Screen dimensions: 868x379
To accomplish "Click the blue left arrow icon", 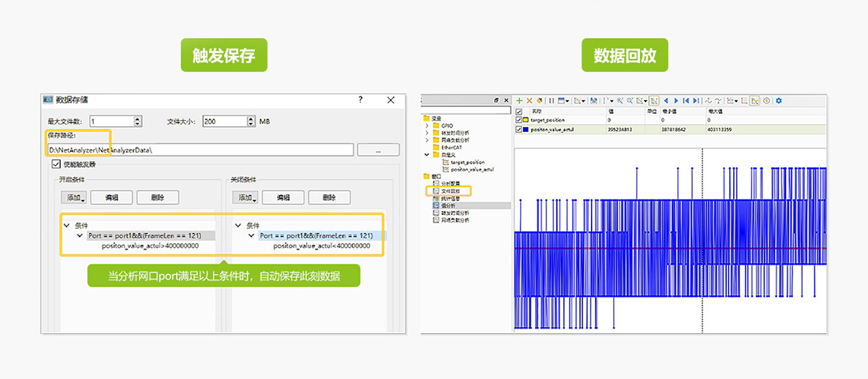I will (x=665, y=100).
